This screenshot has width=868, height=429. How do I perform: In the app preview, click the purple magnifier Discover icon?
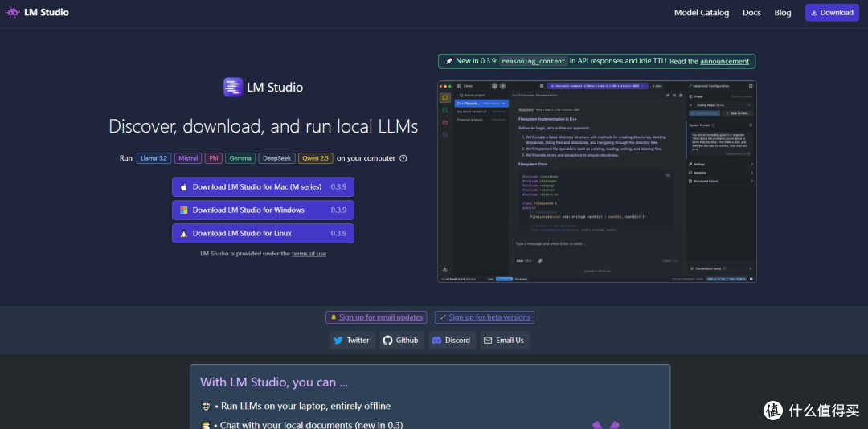pyautogui.click(x=445, y=134)
